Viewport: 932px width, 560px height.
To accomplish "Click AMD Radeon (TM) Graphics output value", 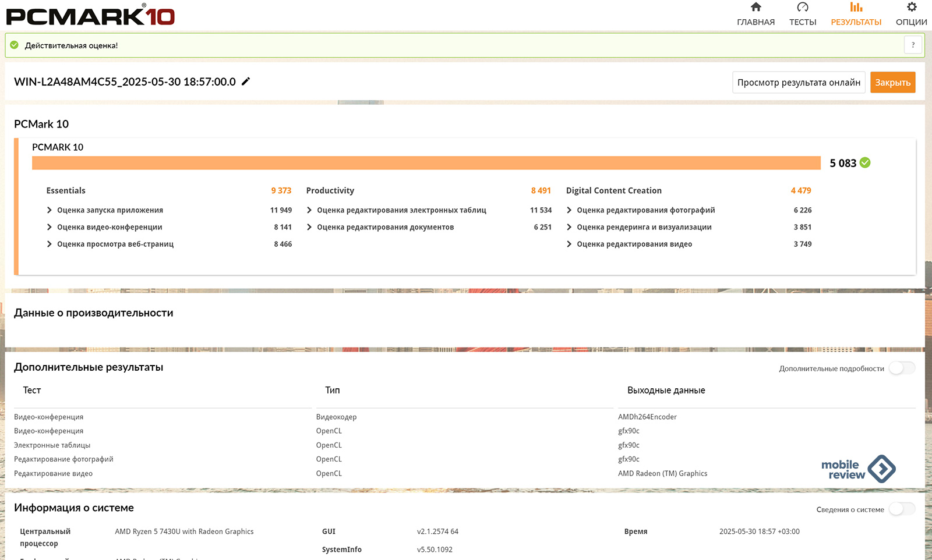I will click(x=662, y=474).
